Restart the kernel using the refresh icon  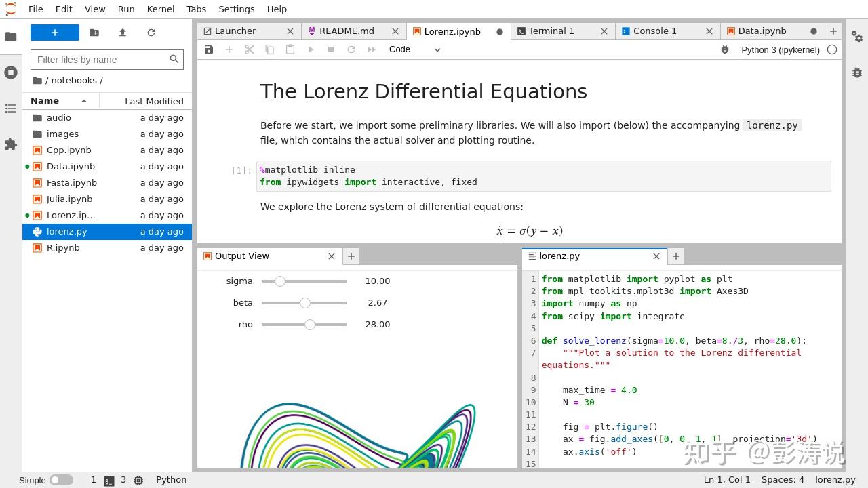(351, 49)
